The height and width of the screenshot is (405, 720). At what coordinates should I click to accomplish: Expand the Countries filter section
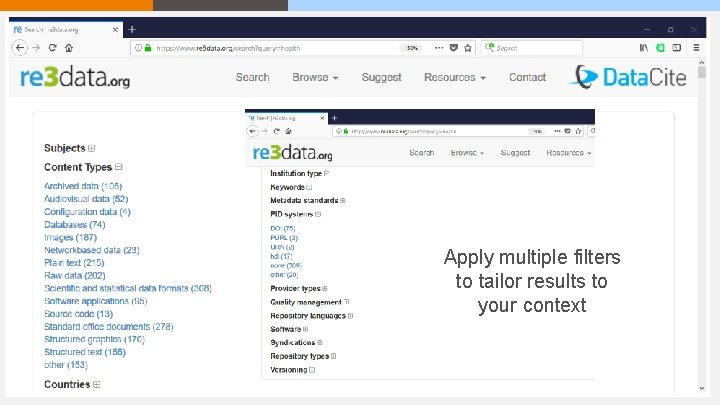96,384
